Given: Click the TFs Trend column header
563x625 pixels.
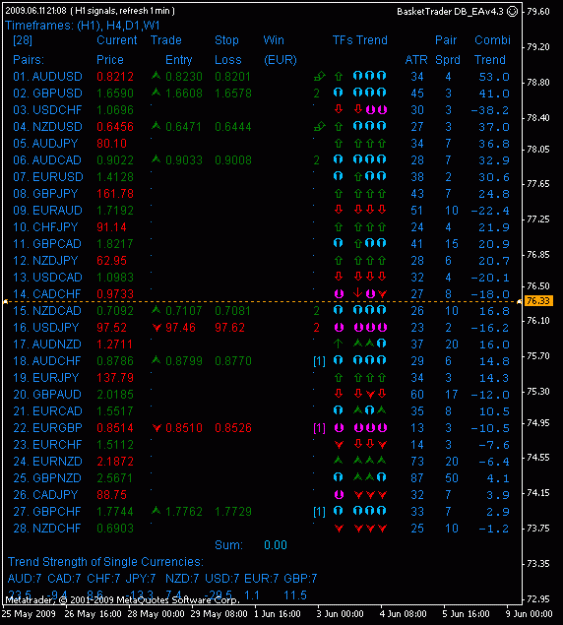Looking at the screenshot, I should 360,40.
